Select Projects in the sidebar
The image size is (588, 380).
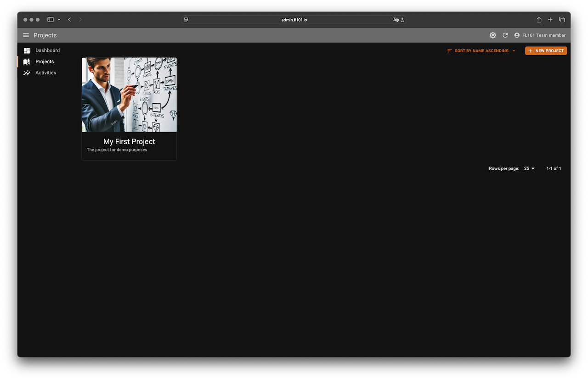45,61
